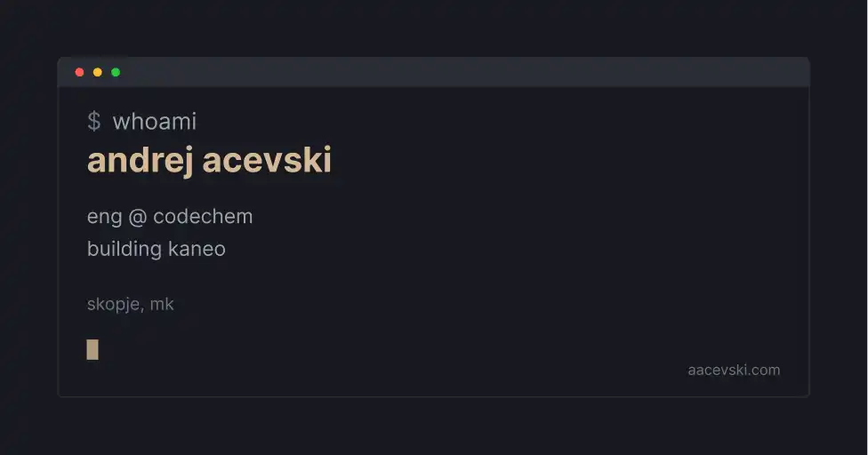Click the word building

(x=125, y=249)
